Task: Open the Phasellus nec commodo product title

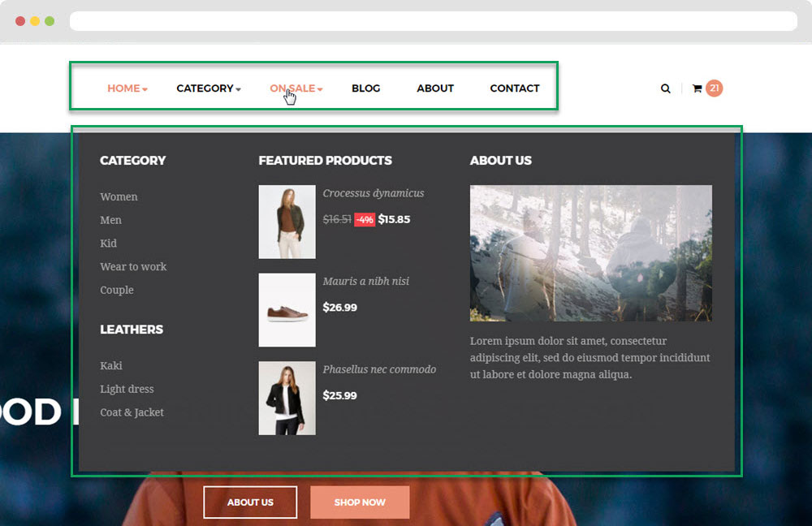Action: tap(379, 369)
